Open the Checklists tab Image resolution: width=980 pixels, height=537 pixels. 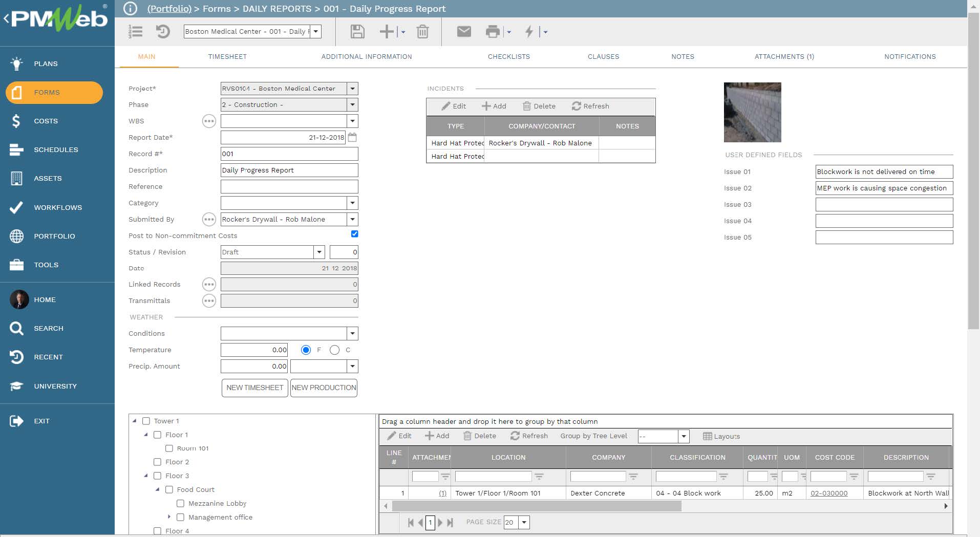(x=509, y=56)
